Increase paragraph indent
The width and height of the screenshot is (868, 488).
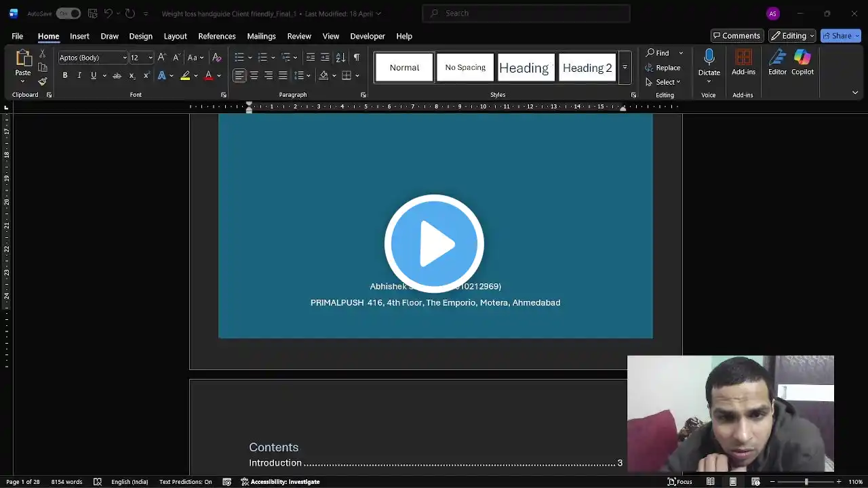coord(325,58)
